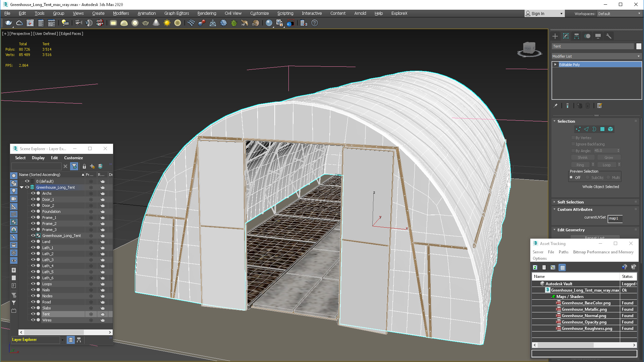Toggle visibility of the Door_1 layer
The image size is (644, 362).
(33, 199)
